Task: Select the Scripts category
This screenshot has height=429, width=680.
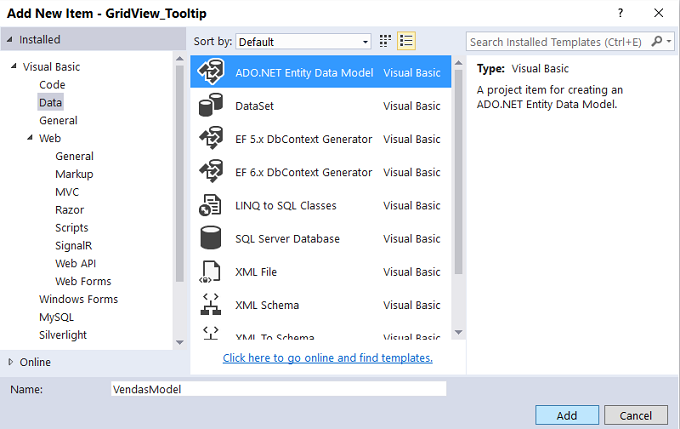Action: [x=72, y=228]
